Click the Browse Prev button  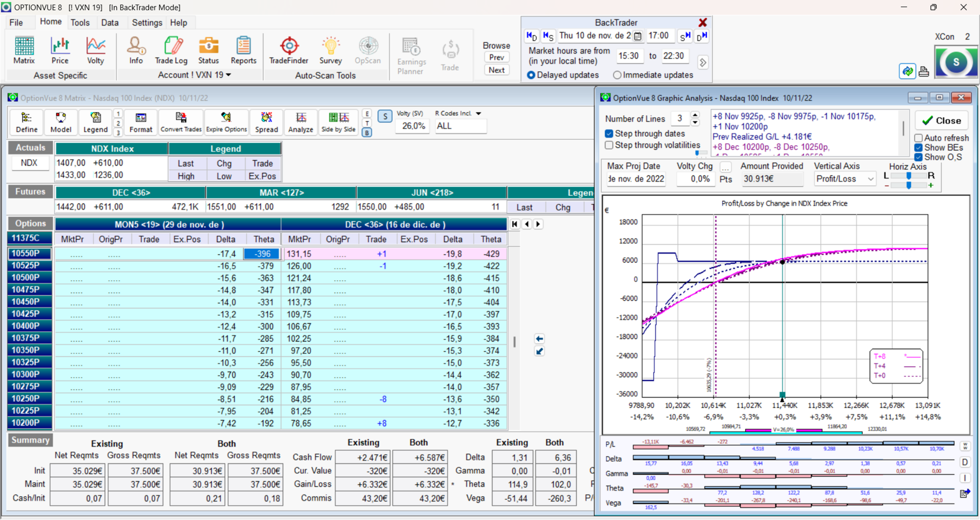497,57
